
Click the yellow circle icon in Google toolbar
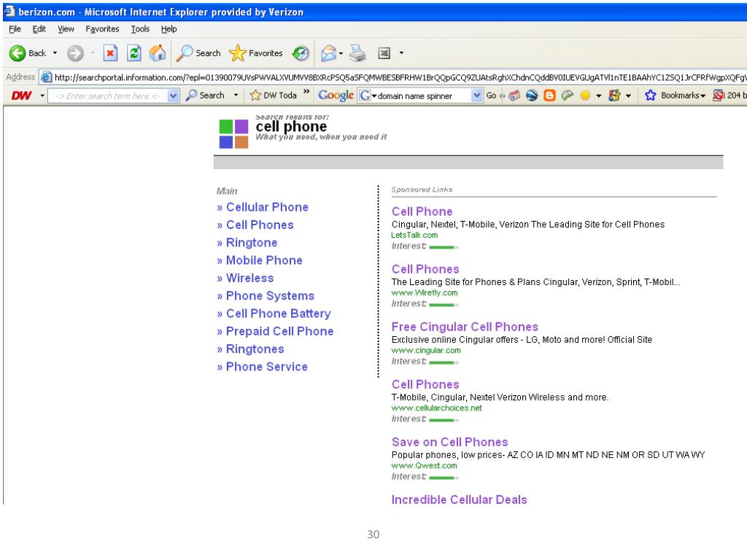(x=585, y=96)
